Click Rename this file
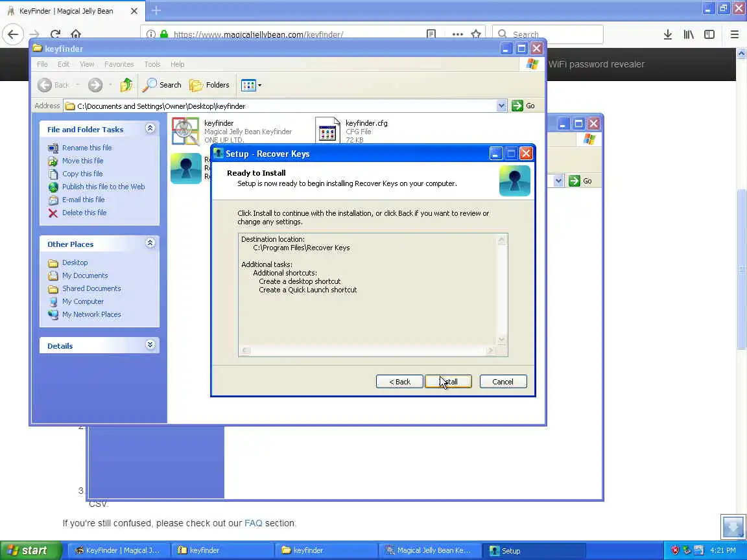 [x=87, y=148]
